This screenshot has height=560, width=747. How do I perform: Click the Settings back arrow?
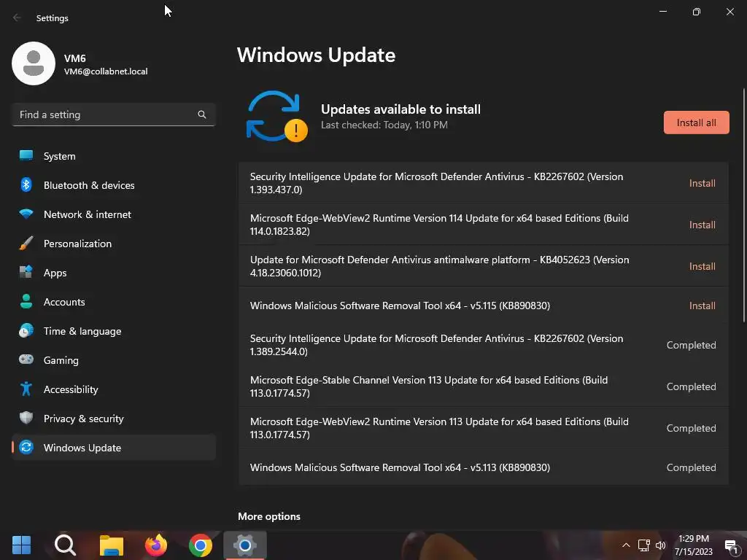(17, 17)
